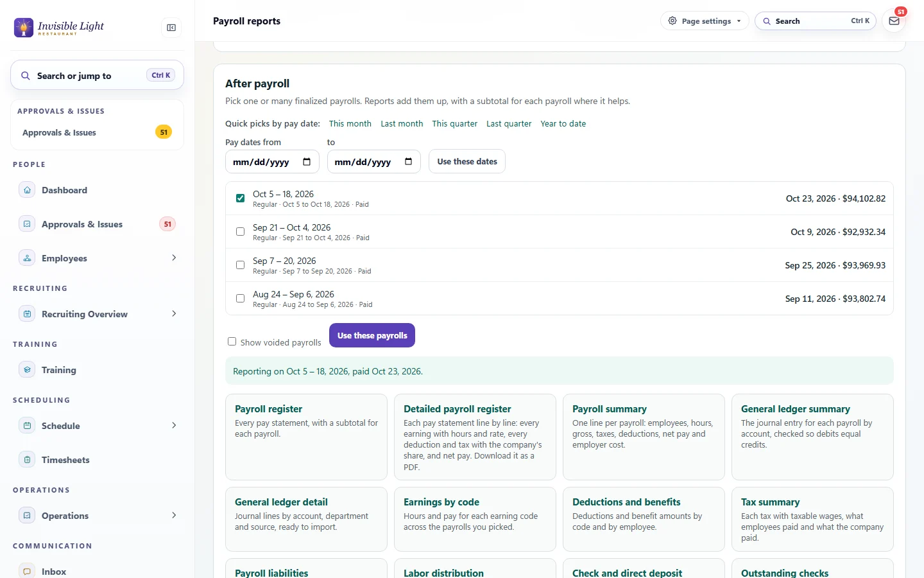
Task: Click the Schedule calendar icon
Action: [x=27, y=426]
